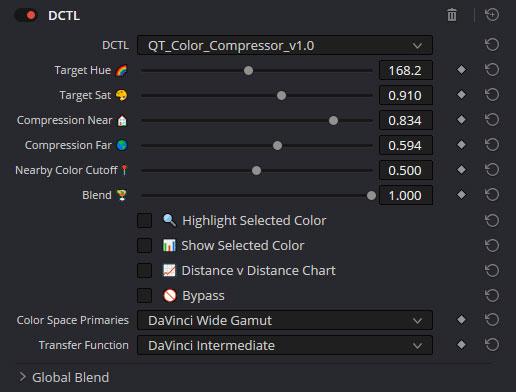This screenshot has width=516, height=392.
Task: Click the Target Sat slider handle
Action: click(x=281, y=95)
